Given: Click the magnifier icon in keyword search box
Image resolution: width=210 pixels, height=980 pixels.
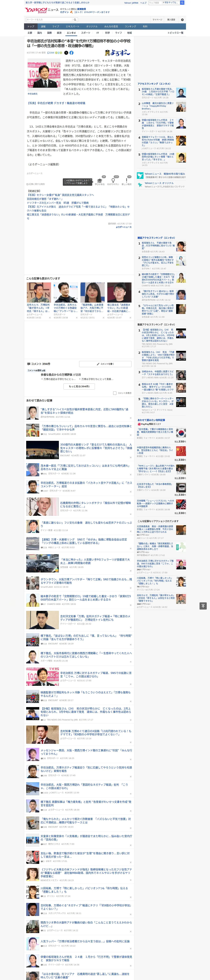Looking at the screenshot, I should (75, 19).
